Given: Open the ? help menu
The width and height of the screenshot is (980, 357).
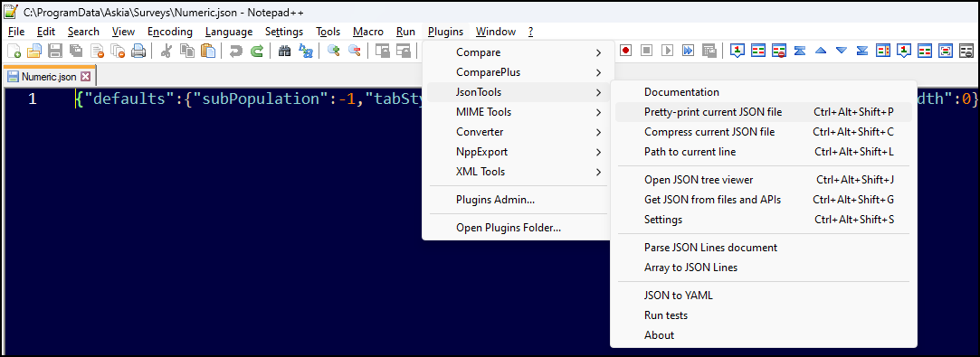Looking at the screenshot, I should (530, 32).
